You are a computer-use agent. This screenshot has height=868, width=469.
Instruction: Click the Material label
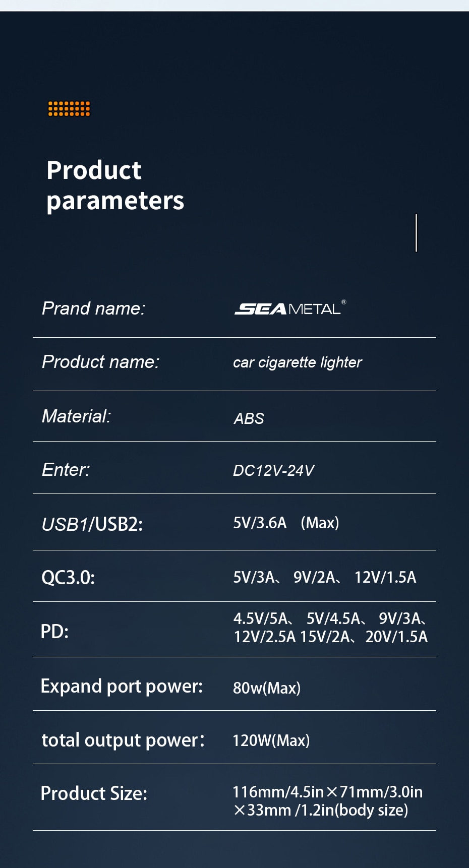coord(76,416)
